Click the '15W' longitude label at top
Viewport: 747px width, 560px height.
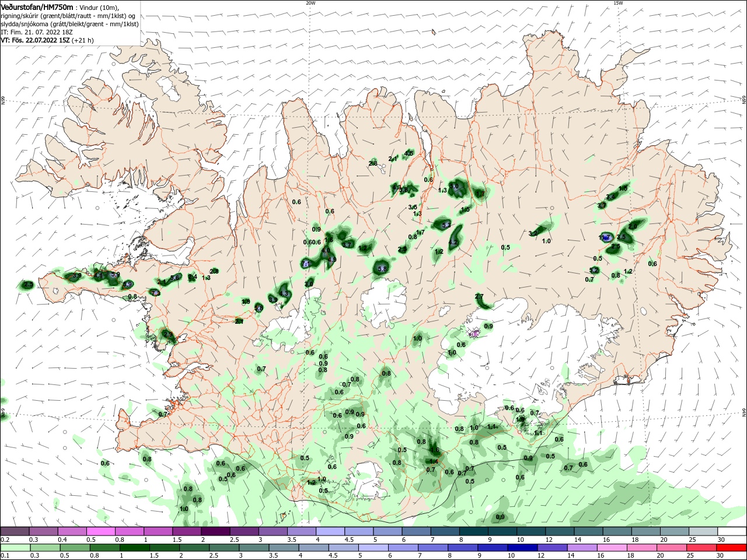[x=617, y=3]
